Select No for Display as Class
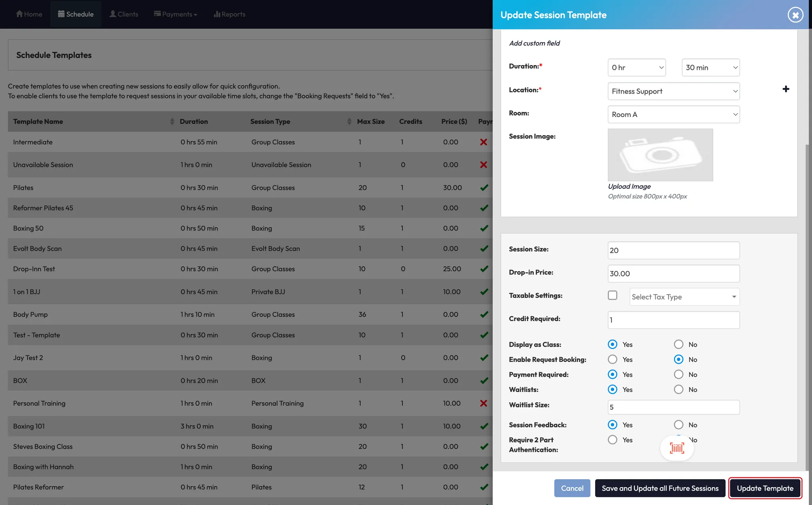This screenshot has height=505, width=812. click(x=678, y=344)
